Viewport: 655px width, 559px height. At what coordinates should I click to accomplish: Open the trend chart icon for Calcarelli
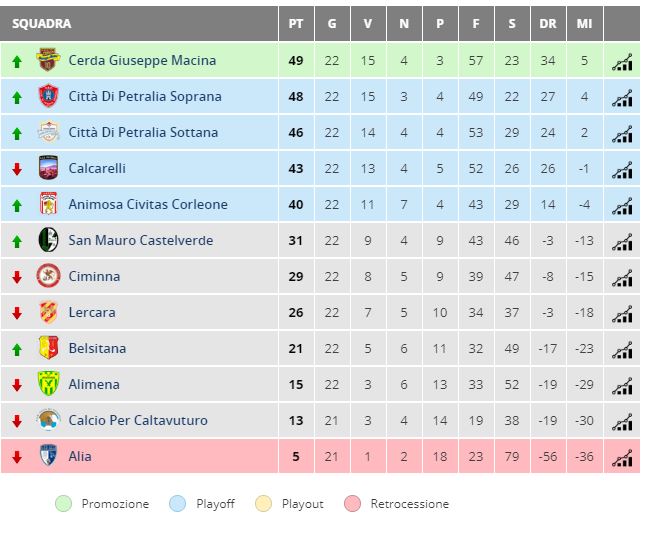(x=622, y=170)
